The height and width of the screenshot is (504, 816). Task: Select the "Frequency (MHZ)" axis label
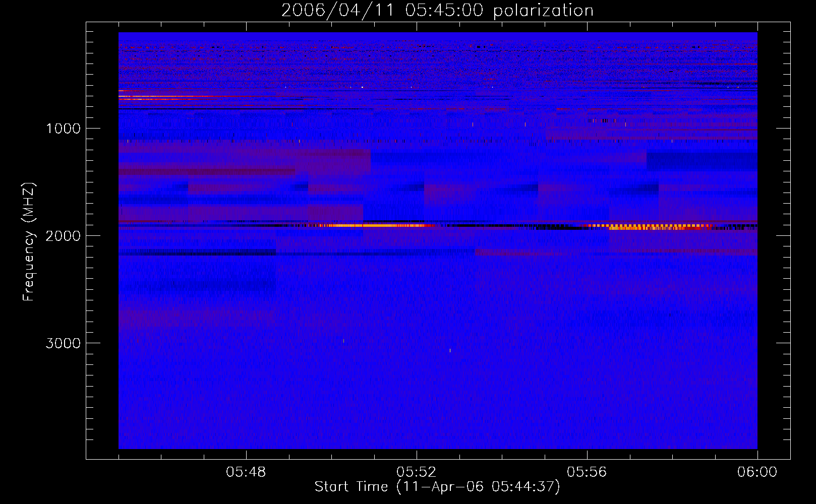coord(28,242)
